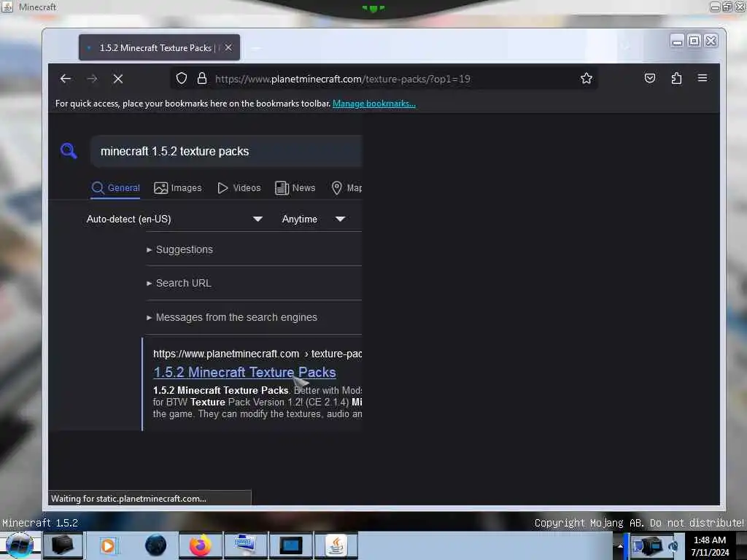Click the URL address bar
Viewport: 747px width, 560px height.
pyautogui.click(x=385, y=79)
